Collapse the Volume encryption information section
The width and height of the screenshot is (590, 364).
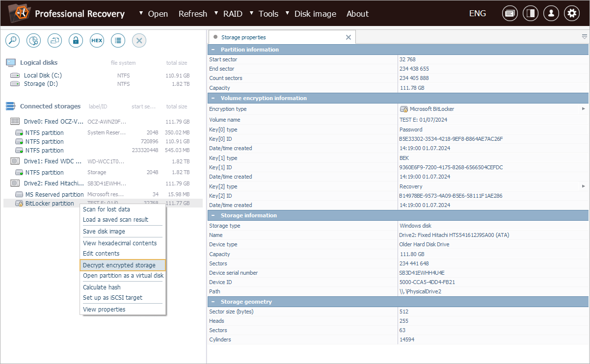click(213, 98)
